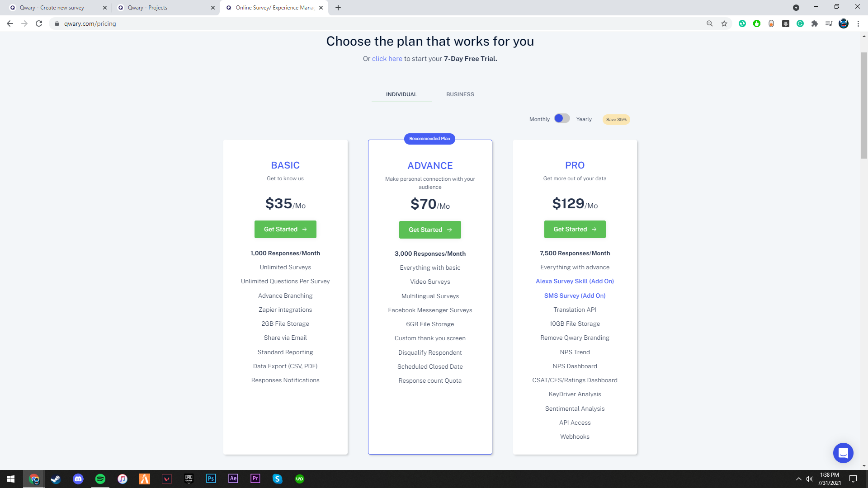Click Get Started for the BASIC plan
The height and width of the screenshot is (488, 868).
click(x=285, y=230)
